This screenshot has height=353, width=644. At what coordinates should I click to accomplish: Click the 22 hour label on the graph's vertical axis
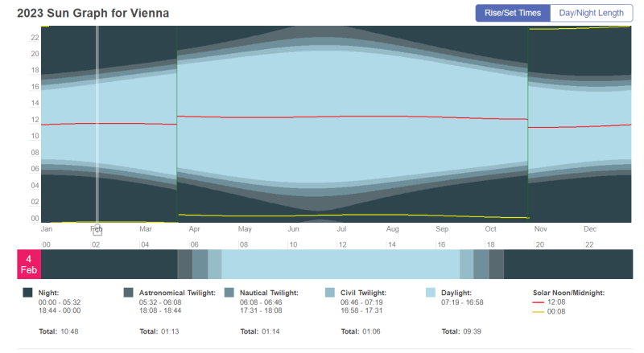point(35,38)
